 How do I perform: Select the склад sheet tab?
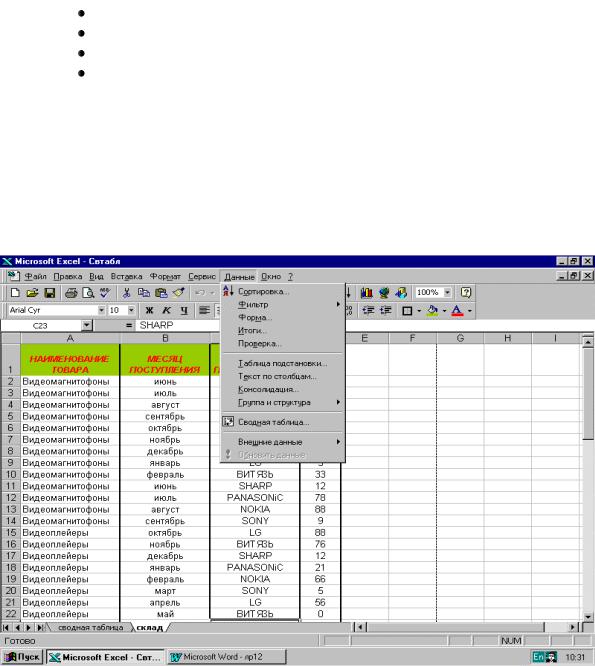pyautogui.click(x=149, y=627)
